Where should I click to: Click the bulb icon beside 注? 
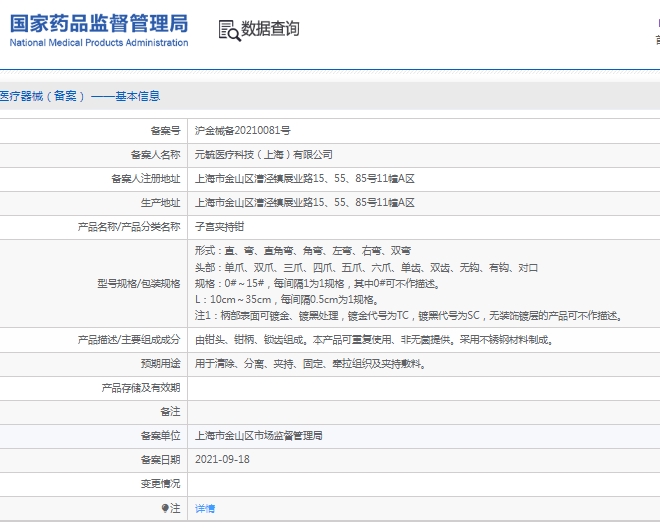(x=165, y=508)
